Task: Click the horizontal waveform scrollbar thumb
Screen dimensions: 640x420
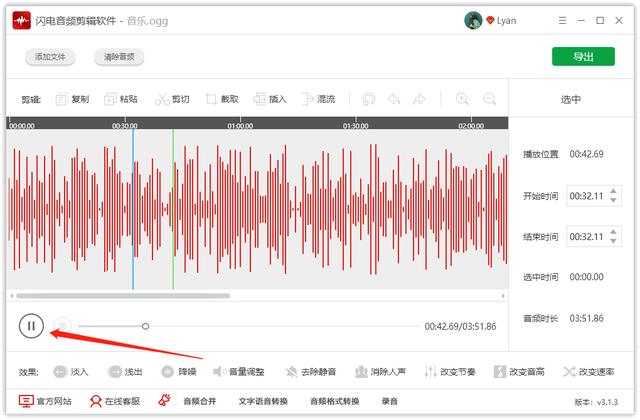Action: 123,296
